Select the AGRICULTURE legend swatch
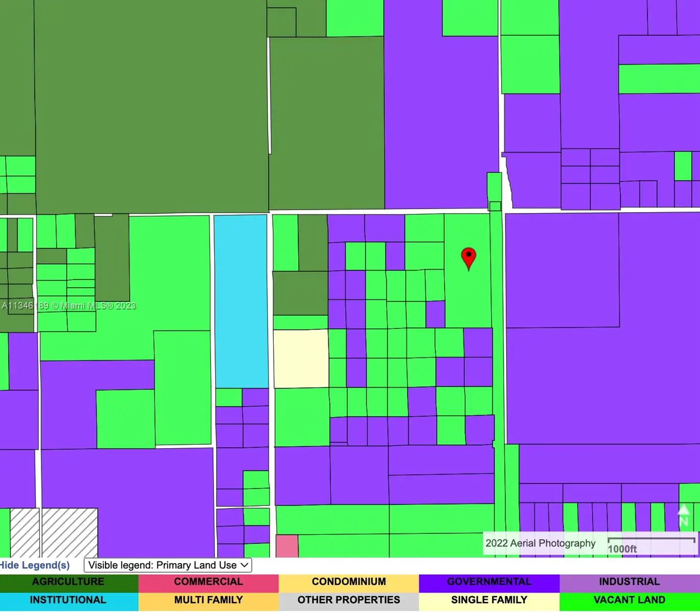700x612 pixels. tap(69, 582)
